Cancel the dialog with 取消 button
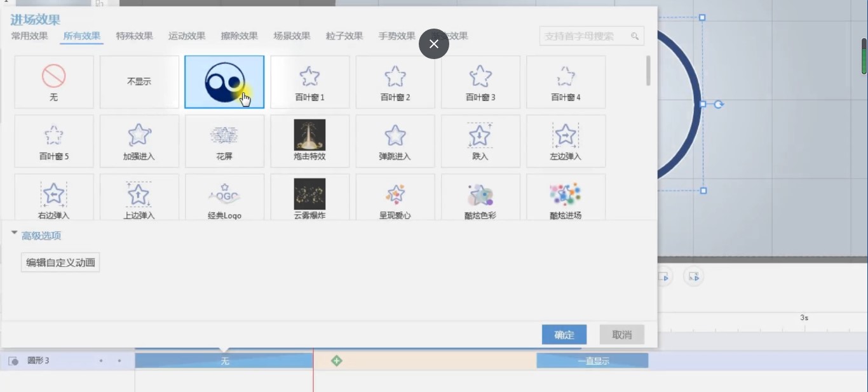This screenshot has width=868, height=392. tap(621, 334)
